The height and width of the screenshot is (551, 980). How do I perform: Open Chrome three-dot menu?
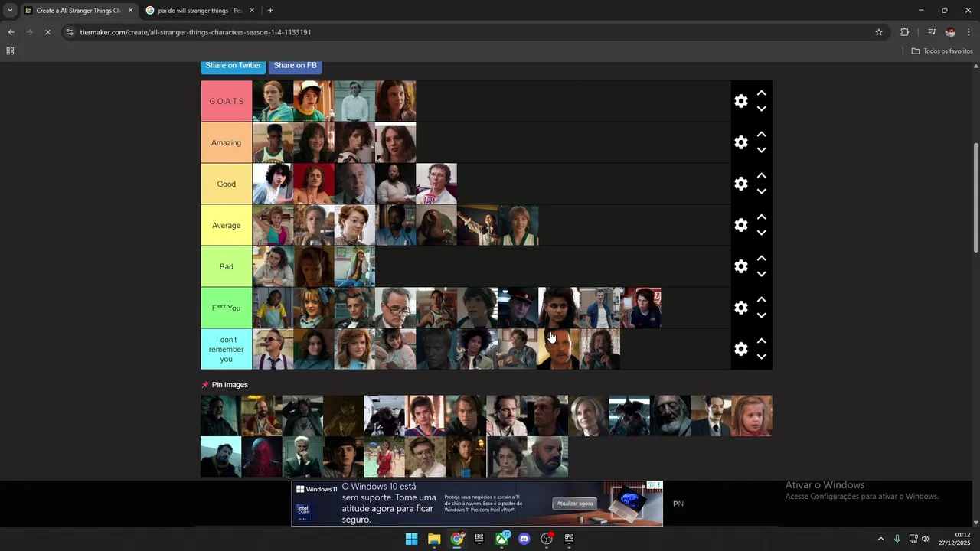969,32
